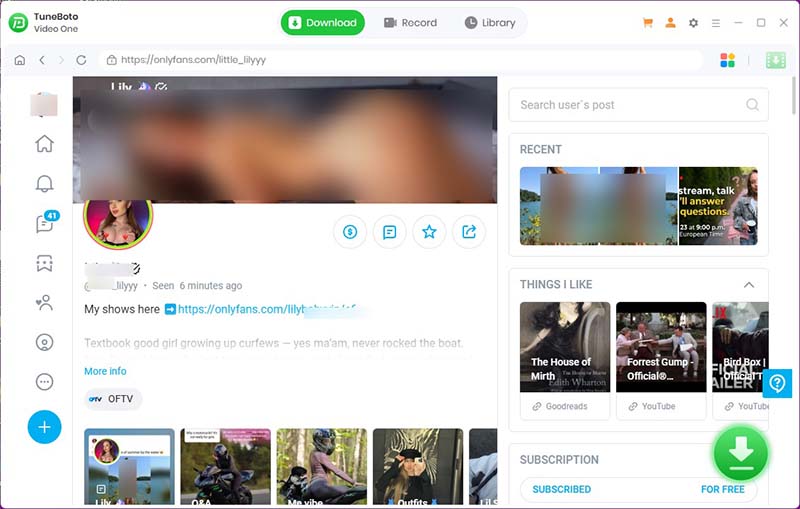Send a tip with dollar icon
This screenshot has width=800, height=509.
[350, 232]
